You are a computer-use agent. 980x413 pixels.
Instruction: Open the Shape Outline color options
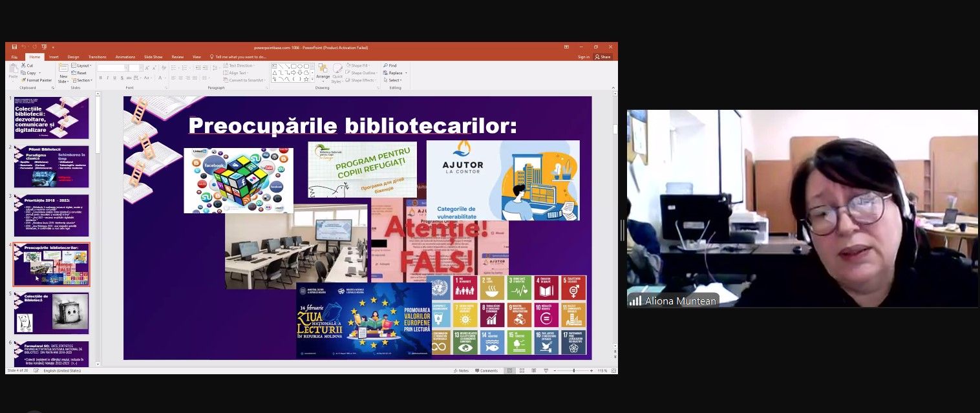[361, 73]
